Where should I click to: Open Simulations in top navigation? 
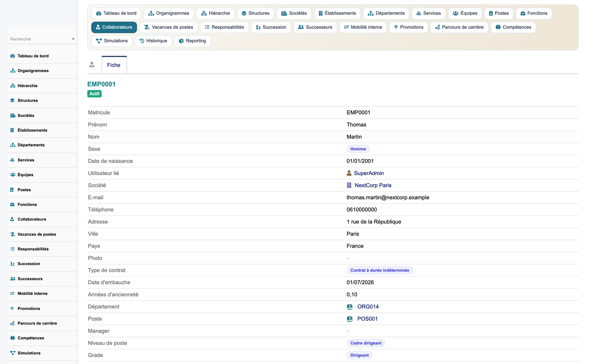112,41
